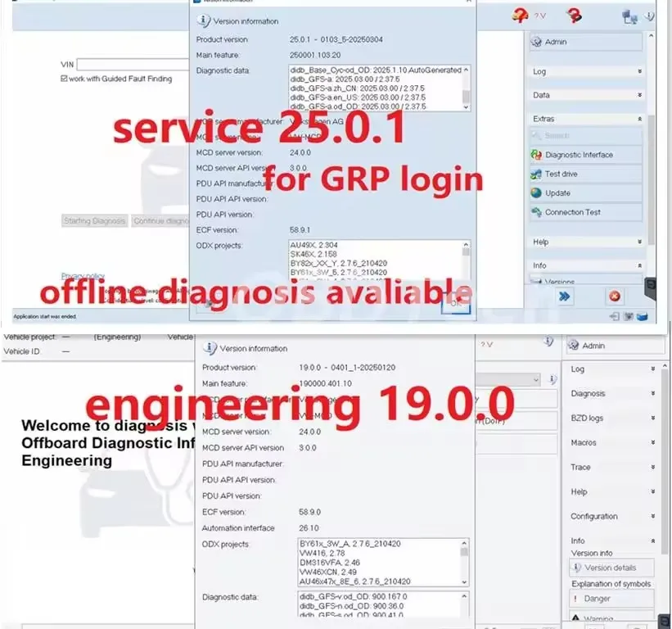This screenshot has width=672, height=629.
Task: Select 'SK46X, 2.158' ODX project row
Action: (x=313, y=254)
